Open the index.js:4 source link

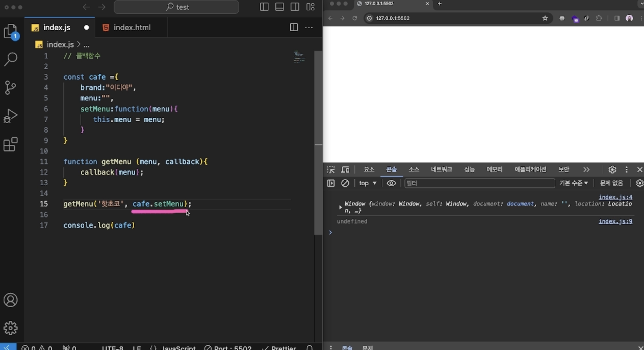[x=615, y=197]
